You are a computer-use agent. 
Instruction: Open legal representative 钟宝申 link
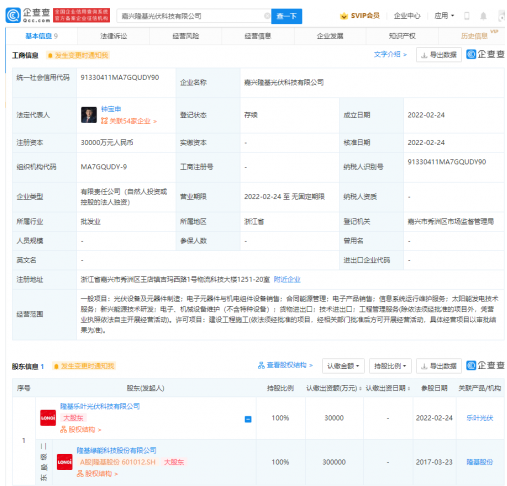click(x=111, y=109)
